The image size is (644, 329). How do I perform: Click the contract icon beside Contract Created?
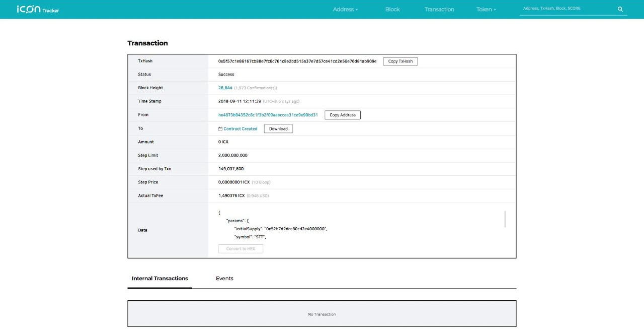[220, 129]
